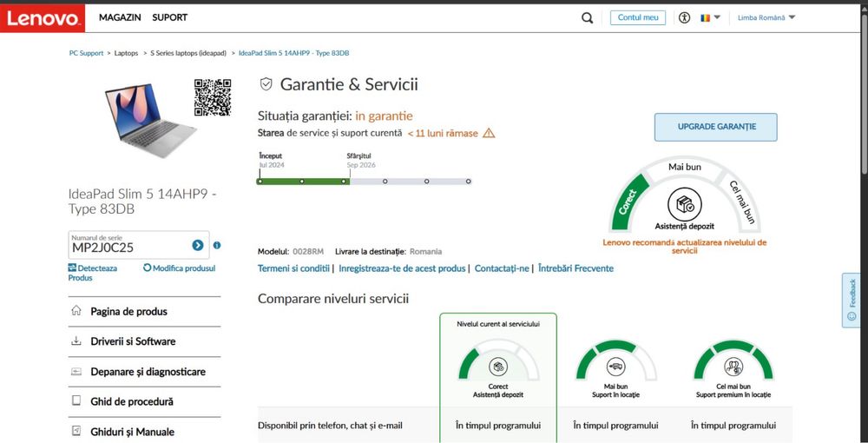Click the Contul meu button
This screenshot has width=868, height=443.
coord(638,17)
